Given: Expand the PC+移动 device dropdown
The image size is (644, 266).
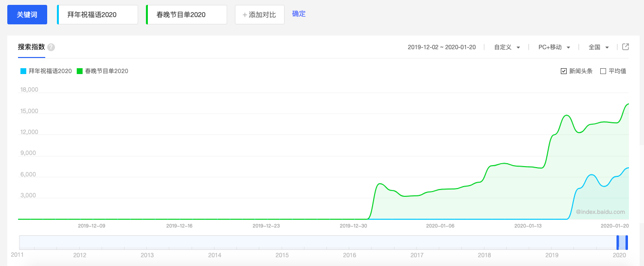Looking at the screenshot, I should coord(554,47).
